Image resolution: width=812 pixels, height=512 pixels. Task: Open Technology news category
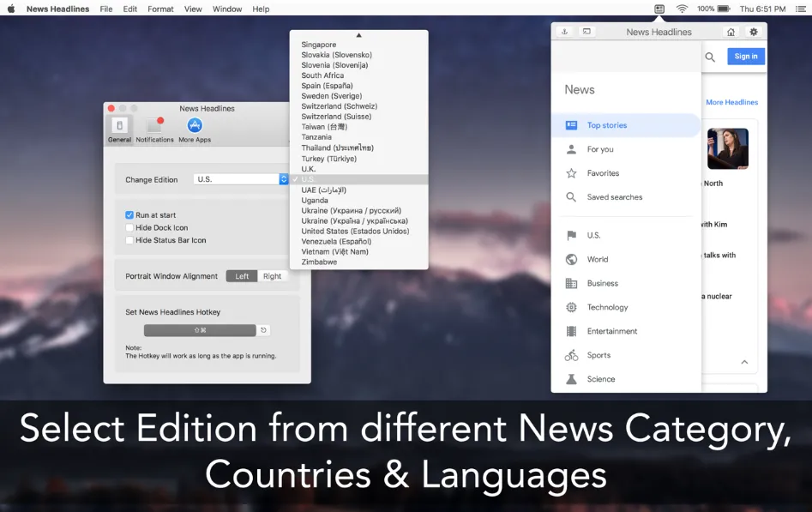point(626,307)
